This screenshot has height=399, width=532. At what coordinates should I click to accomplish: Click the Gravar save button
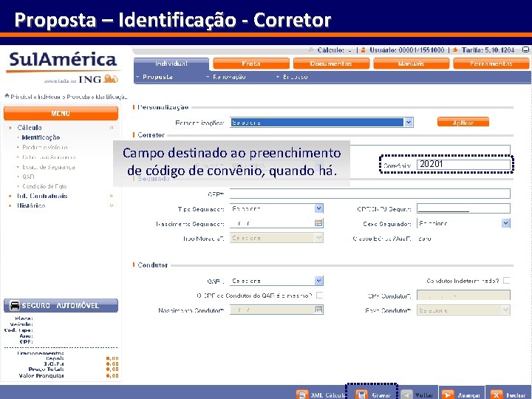point(372,395)
